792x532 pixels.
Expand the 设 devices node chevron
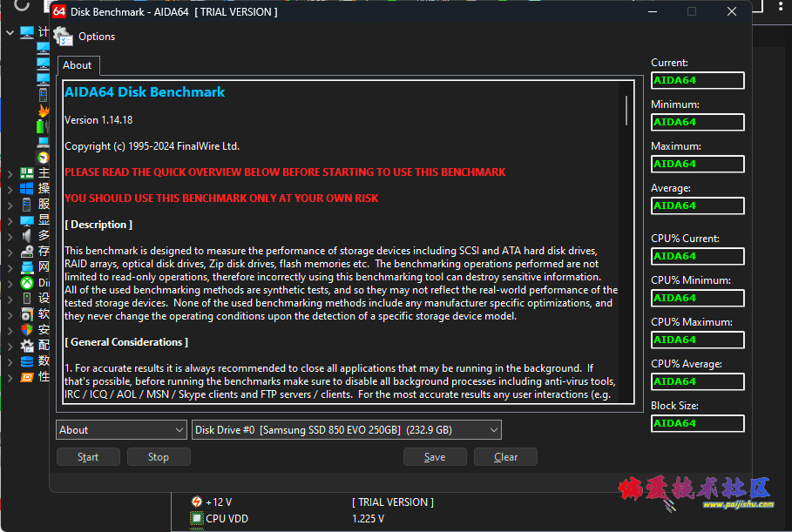click(10, 299)
